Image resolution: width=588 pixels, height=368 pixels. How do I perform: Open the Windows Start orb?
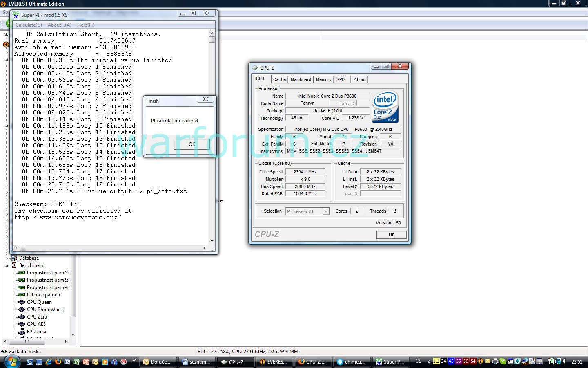coord(12,362)
